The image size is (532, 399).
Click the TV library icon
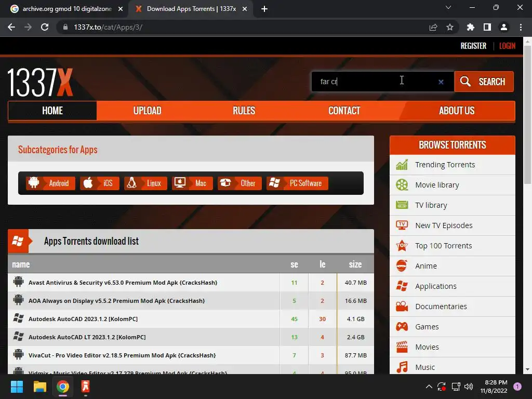(x=402, y=205)
